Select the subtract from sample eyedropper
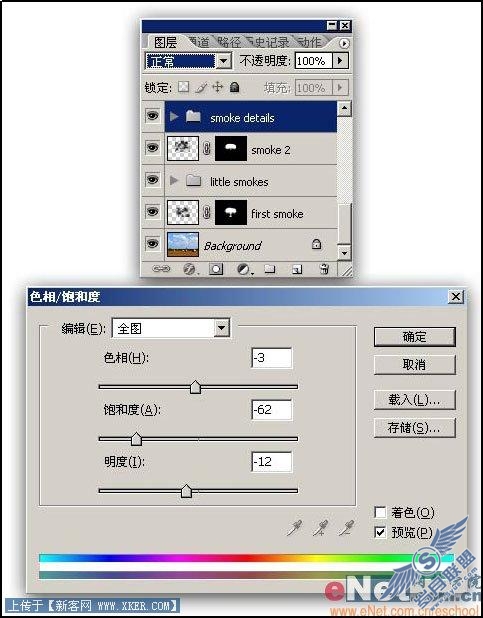The height and width of the screenshot is (618, 483). point(346,528)
